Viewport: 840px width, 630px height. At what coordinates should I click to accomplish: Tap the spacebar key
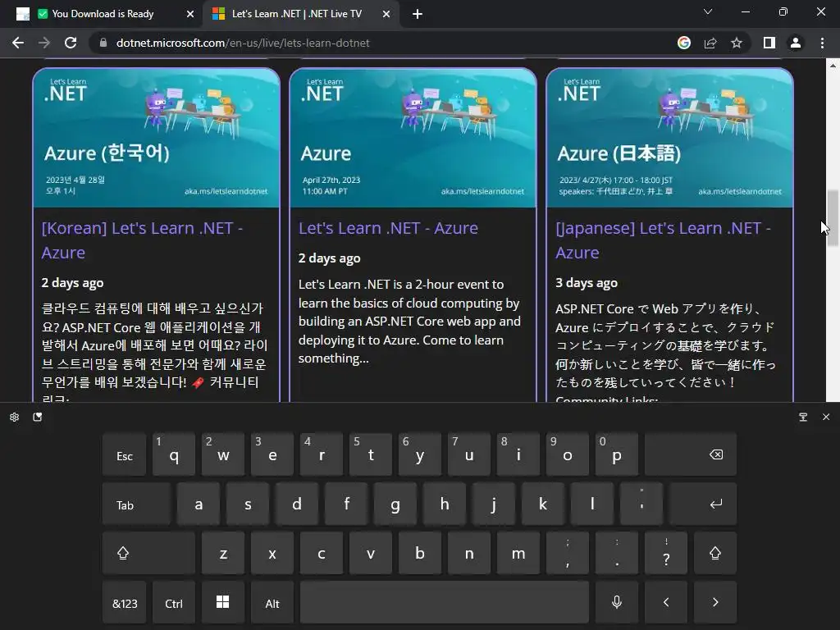(x=445, y=603)
